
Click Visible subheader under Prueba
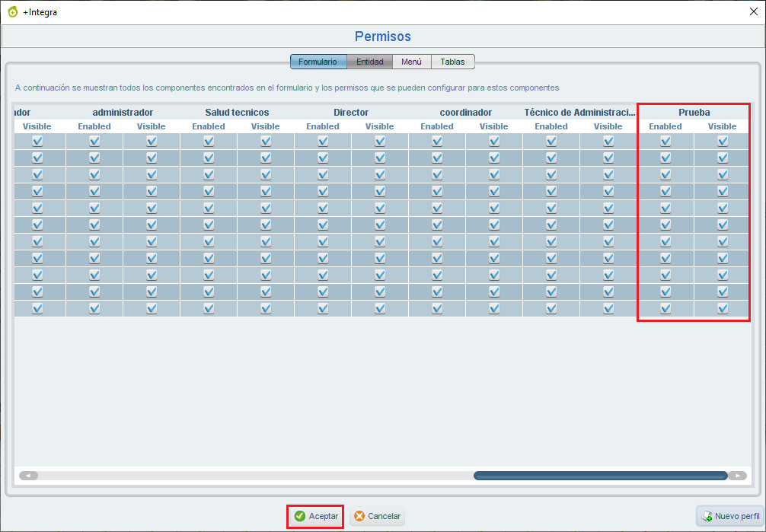pyautogui.click(x=723, y=126)
